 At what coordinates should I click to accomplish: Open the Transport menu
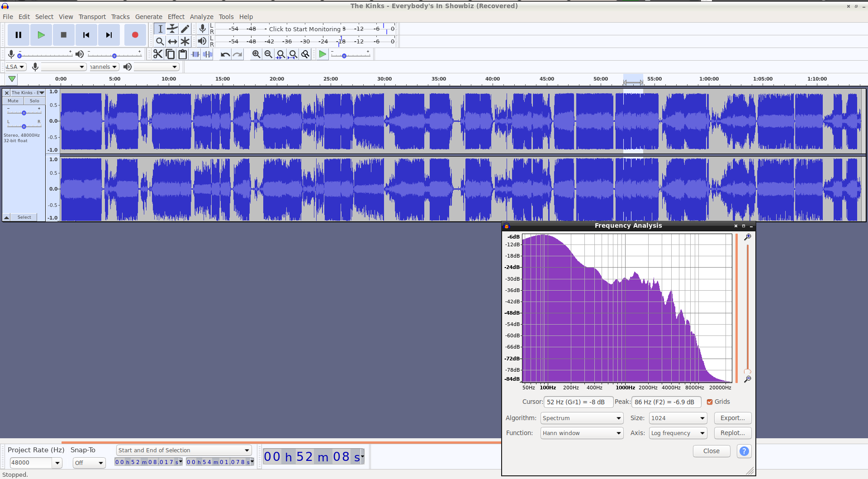pyautogui.click(x=92, y=17)
